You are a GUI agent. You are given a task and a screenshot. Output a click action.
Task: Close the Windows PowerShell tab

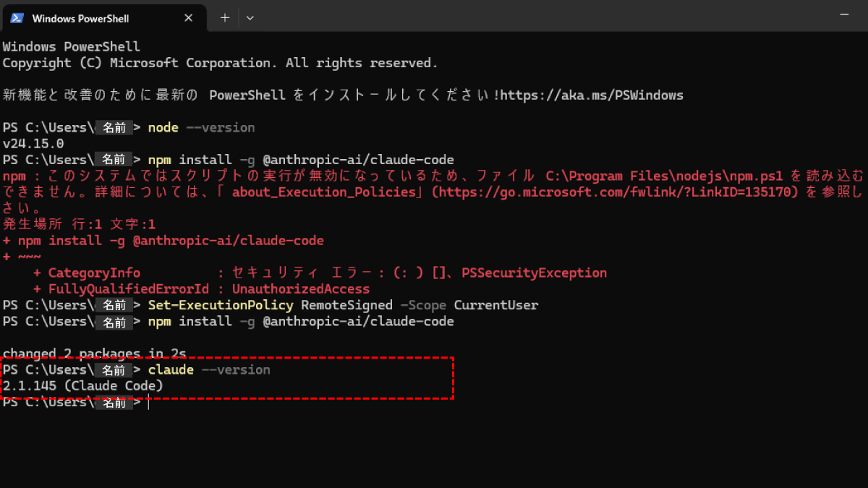point(190,18)
